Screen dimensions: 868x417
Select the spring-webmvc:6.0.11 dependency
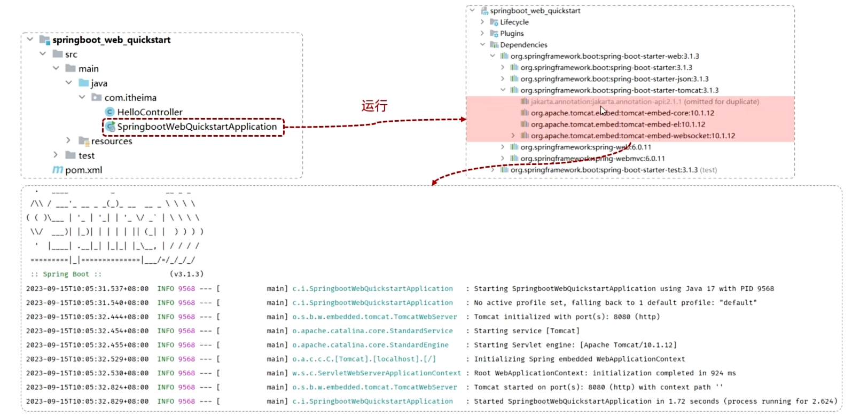click(592, 158)
